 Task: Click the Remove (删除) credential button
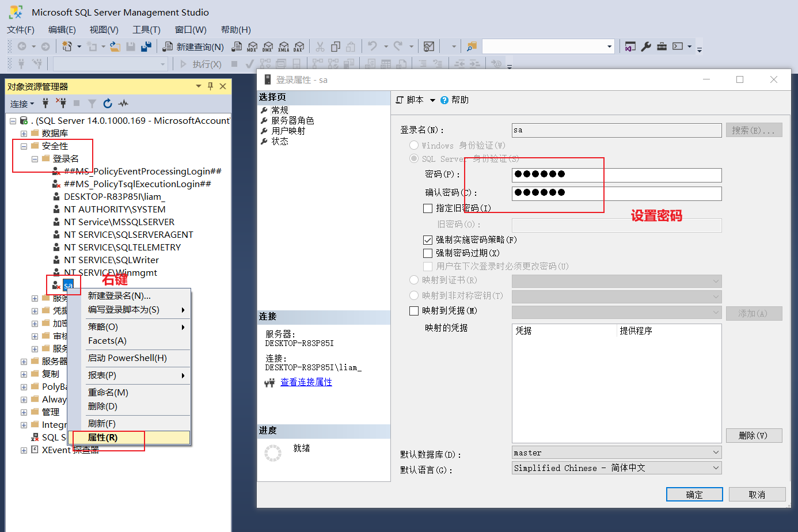point(754,436)
